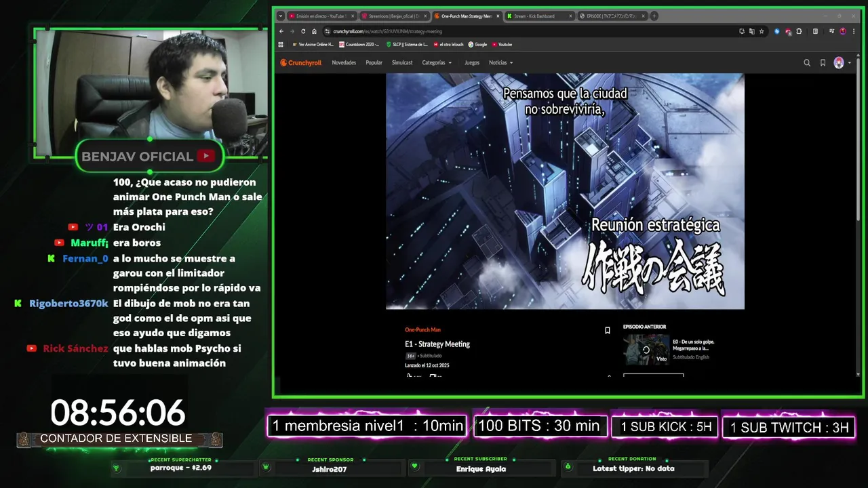This screenshot has height=488, width=868.
Task: Click the browser back arrow
Action: coord(281,31)
